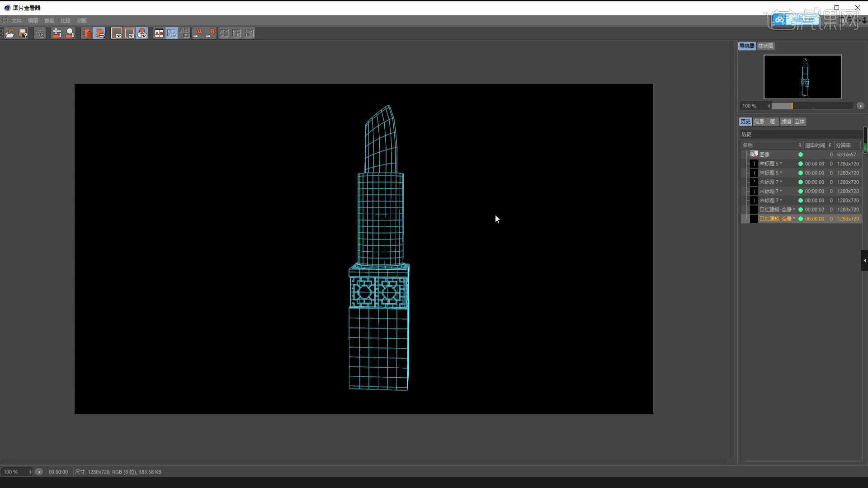Image resolution: width=868 pixels, height=488 pixels.
Task: Select the 图像 history entry
Action: coord(802,155)
